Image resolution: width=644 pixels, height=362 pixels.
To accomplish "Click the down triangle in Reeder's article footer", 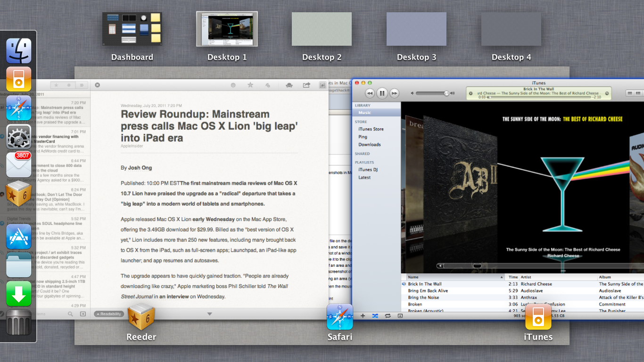I will point(209,314).
